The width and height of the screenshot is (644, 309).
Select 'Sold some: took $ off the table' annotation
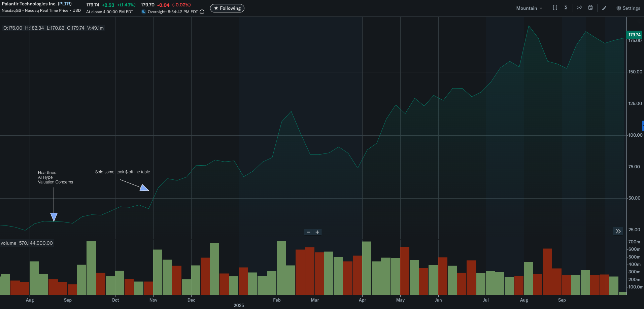pyautogui.click(x=123, y=172)
